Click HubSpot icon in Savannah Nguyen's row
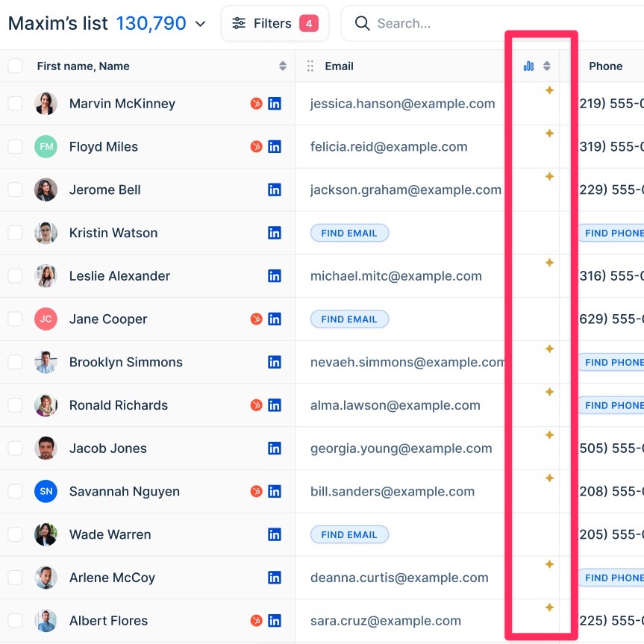 point(256,492)
